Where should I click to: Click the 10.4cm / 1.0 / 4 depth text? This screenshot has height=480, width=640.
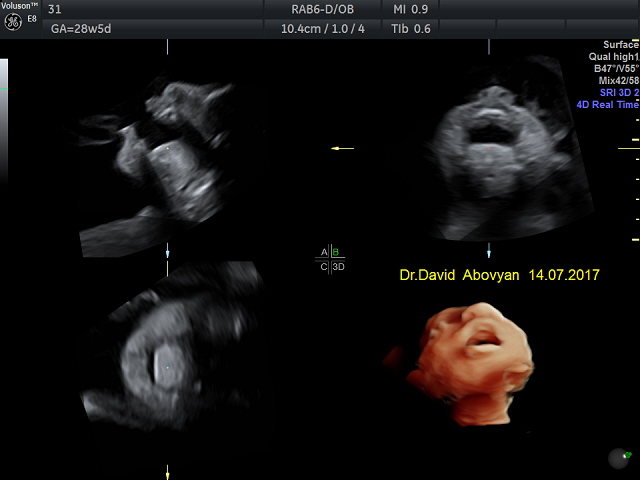322,29
